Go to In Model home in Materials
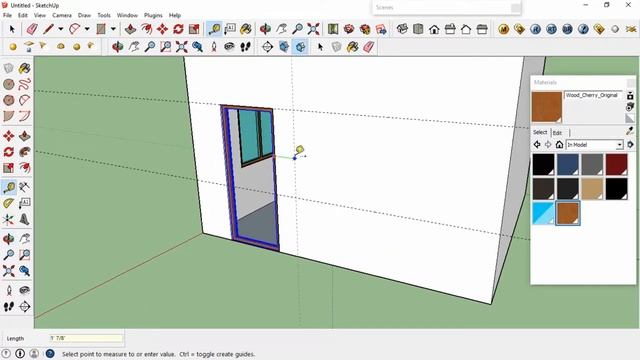640x360 pixels. [x=559, y=144]
